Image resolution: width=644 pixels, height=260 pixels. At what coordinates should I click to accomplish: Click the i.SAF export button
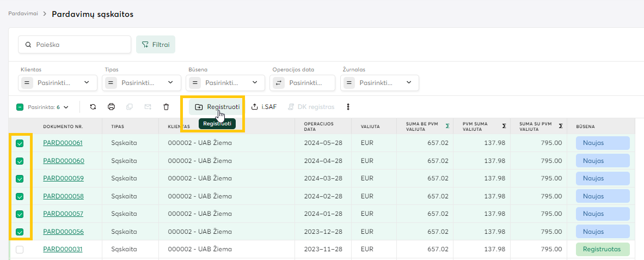(x=263, y=107)
